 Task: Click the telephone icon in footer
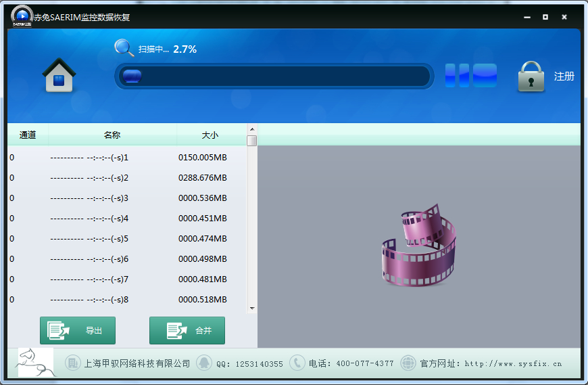point(297,363)
